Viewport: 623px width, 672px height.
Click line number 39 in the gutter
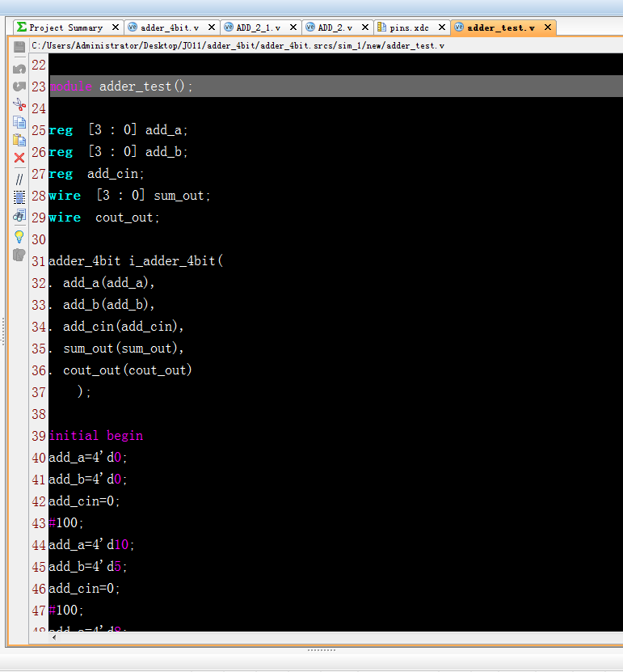[x=39, y=436]
